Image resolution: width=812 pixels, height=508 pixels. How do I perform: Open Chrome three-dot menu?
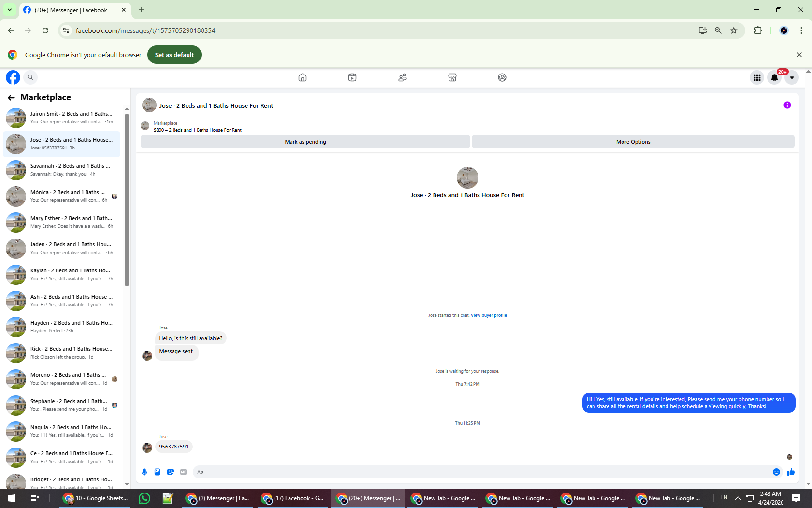(x=801, y=30)
